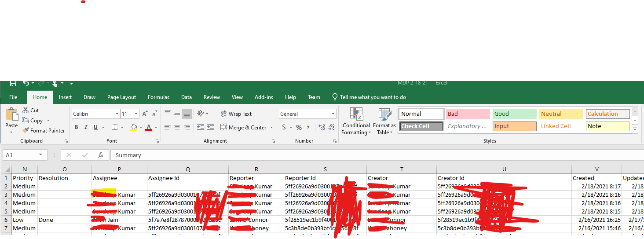This screenshot has height=239, width=644.
Task: Apply percent style
Action: click(299, 127)
